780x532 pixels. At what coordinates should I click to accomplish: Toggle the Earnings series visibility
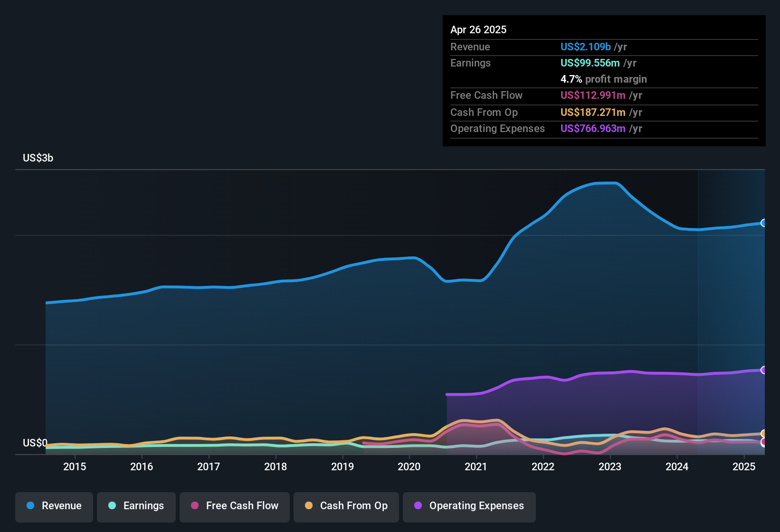[x=136, y=506]
